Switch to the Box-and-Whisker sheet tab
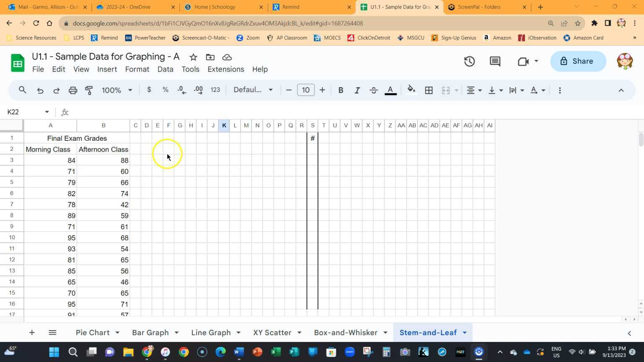The height and width of the screenshot is (362, 644). point(345,332)
